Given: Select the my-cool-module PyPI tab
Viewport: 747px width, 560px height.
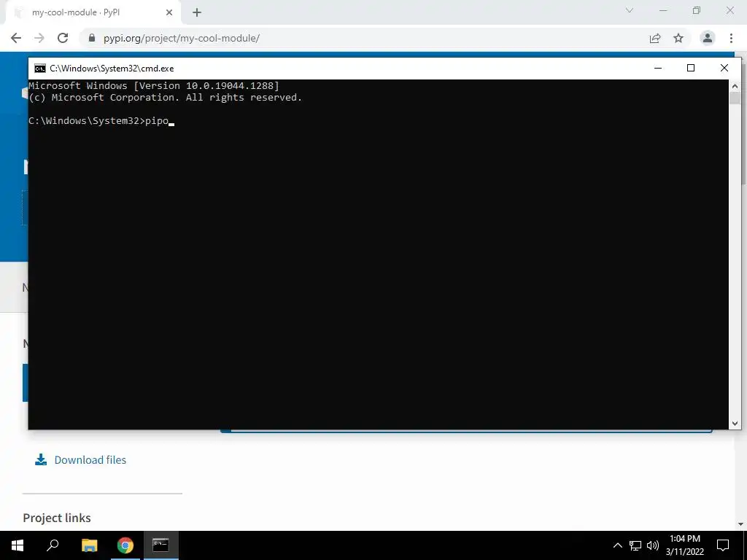Looking at the screenshot, I should pos(93,12).
